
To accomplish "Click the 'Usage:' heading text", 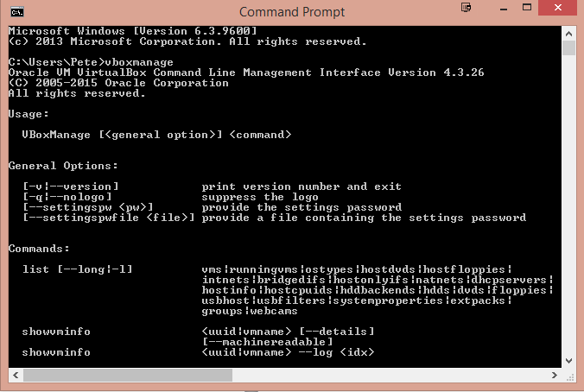I will [29, 114].
